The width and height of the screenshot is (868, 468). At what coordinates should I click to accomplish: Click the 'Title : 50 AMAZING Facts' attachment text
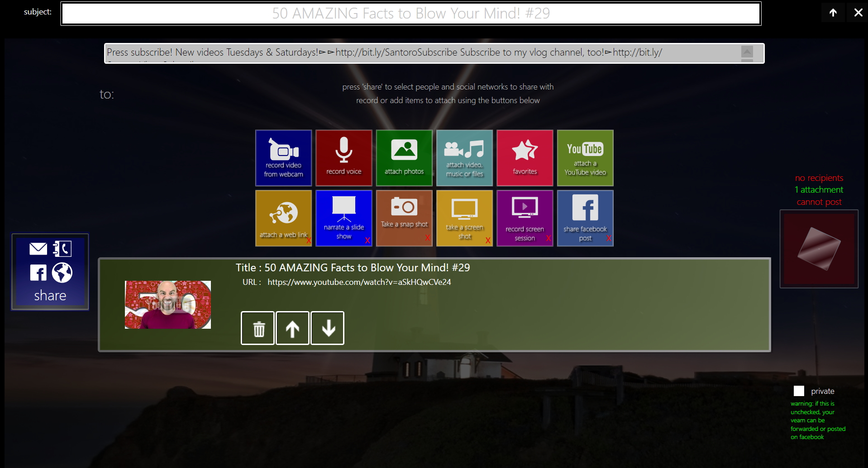click(353, 268)
